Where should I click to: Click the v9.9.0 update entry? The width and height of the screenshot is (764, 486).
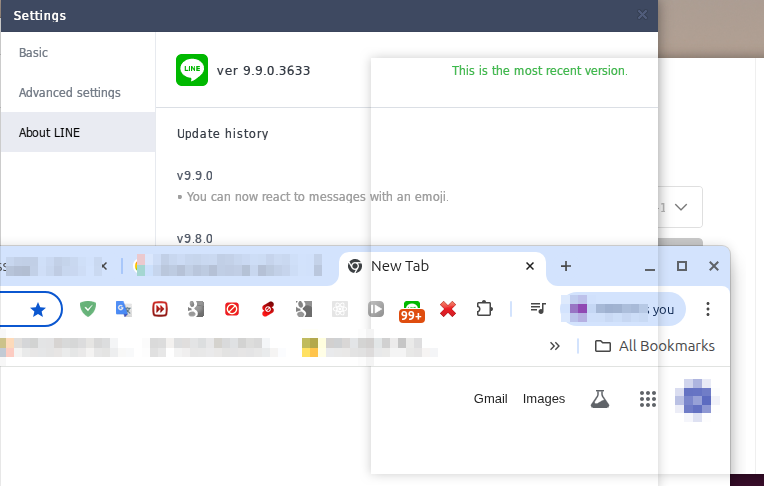[195, 175]
